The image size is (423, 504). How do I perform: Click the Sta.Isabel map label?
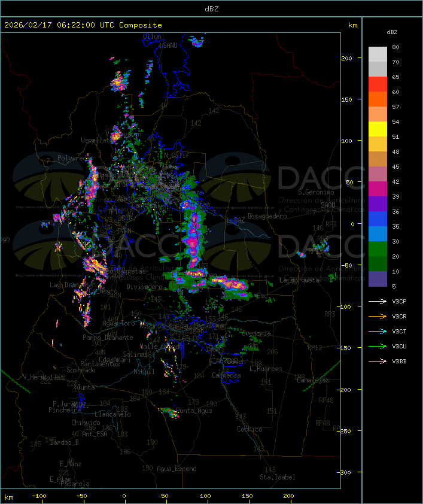click(x=278, y=477)
